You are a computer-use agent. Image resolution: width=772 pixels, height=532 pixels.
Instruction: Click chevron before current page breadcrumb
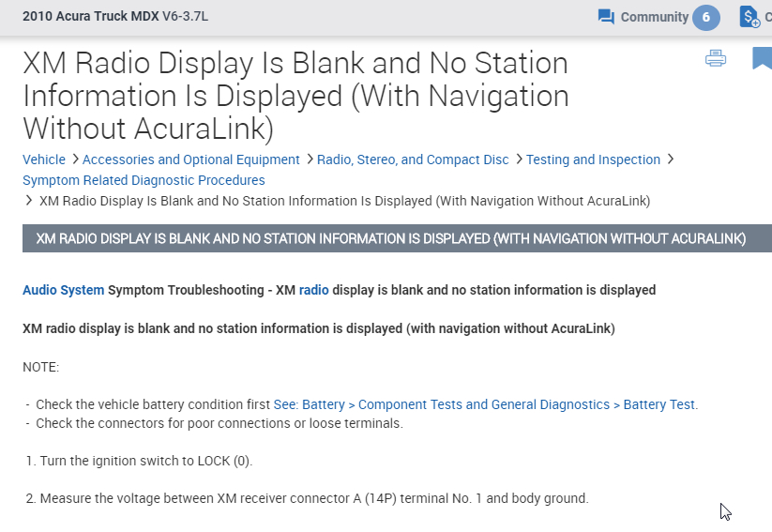tap(28, 201)
